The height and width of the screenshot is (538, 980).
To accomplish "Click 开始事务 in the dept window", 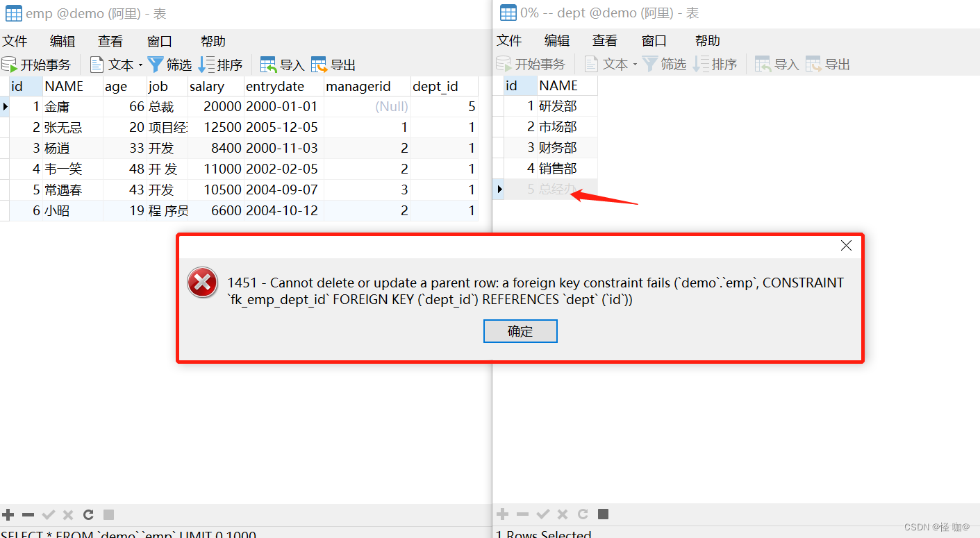I will click(531, 64).
